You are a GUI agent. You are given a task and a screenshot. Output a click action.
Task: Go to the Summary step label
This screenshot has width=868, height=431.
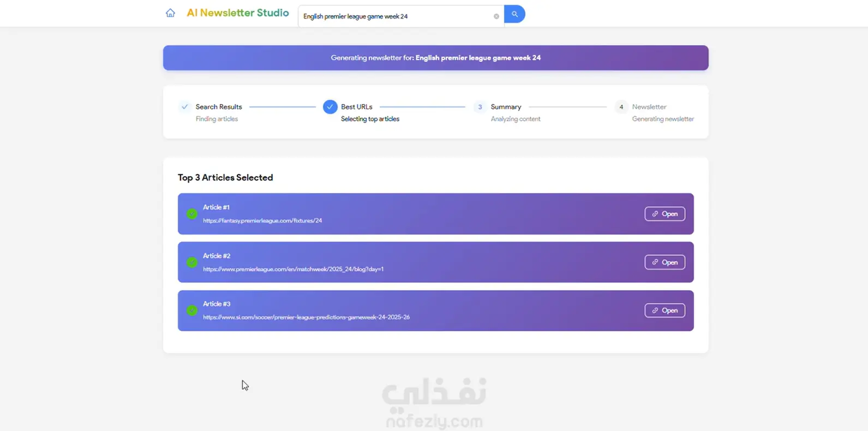pos(506,107)
